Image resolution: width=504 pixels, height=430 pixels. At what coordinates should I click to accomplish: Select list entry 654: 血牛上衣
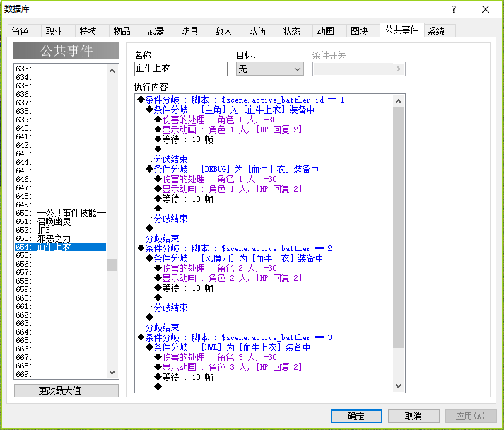pos(61,247)
